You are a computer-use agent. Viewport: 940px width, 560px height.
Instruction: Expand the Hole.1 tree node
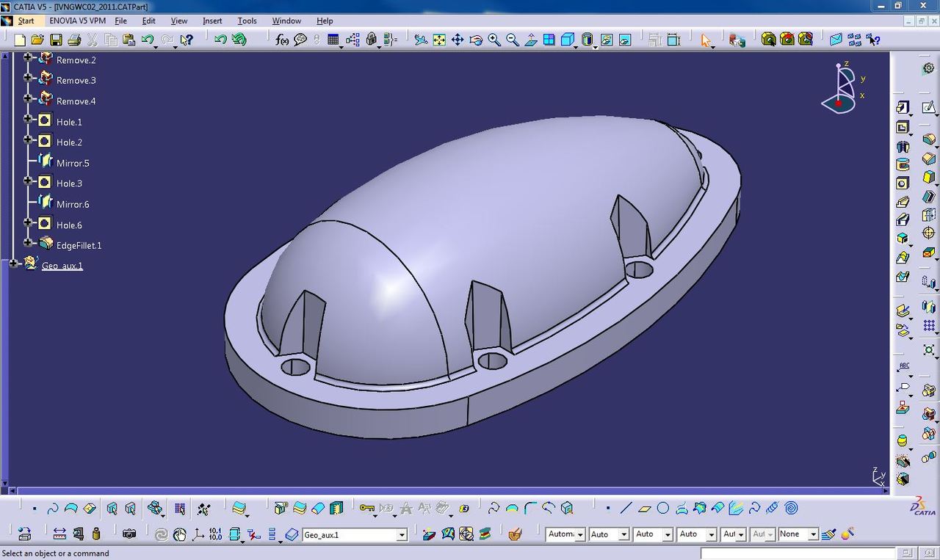point(28,119)
